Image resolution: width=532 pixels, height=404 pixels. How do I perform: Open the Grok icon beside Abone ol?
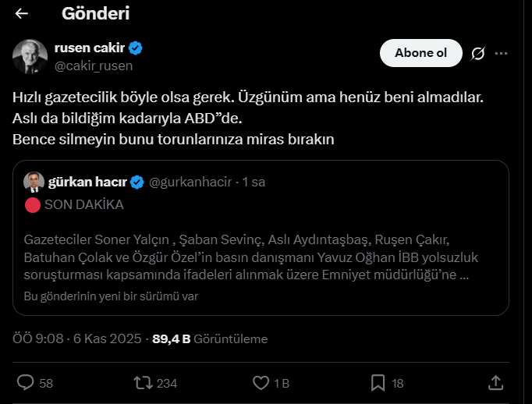478,53
